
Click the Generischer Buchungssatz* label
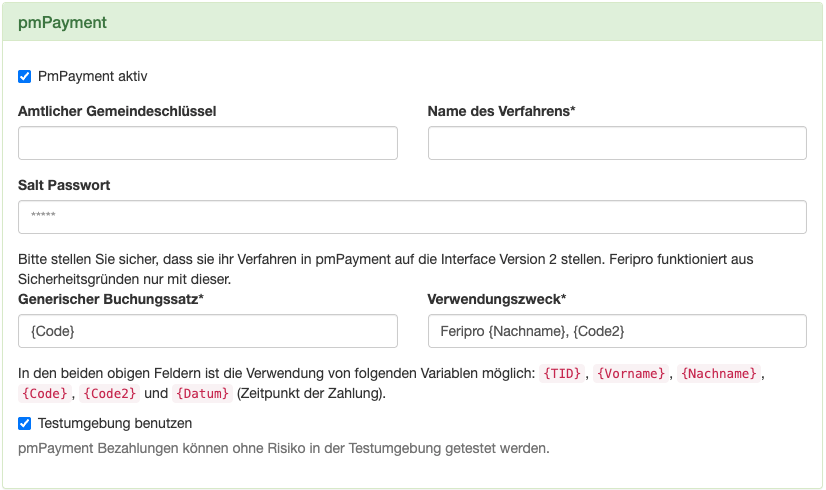(x=111, y=299)
